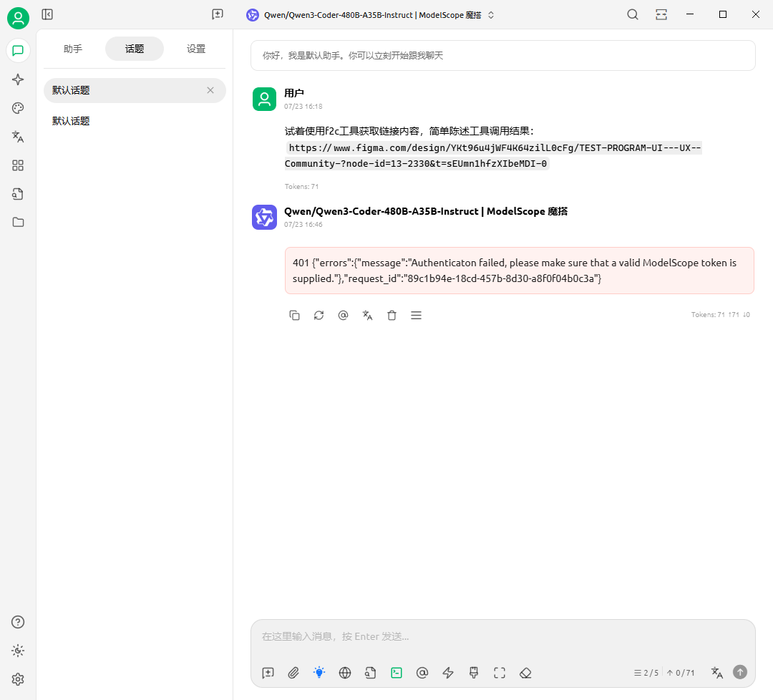The height and width of the screenshot is (700, 773).
Task: Delete the selected 默认话题 topic with X
Action: click(210, 90)
